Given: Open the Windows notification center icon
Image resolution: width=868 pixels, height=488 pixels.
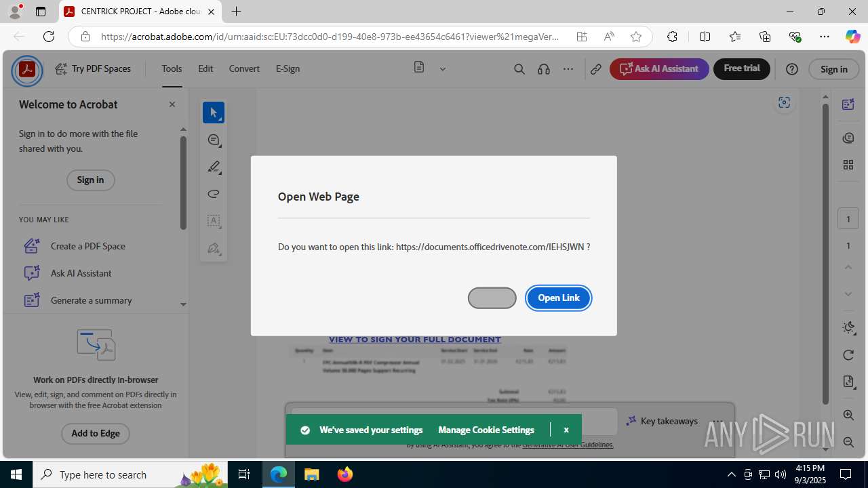Looking at the screenshot, I should tap(846, 474).
